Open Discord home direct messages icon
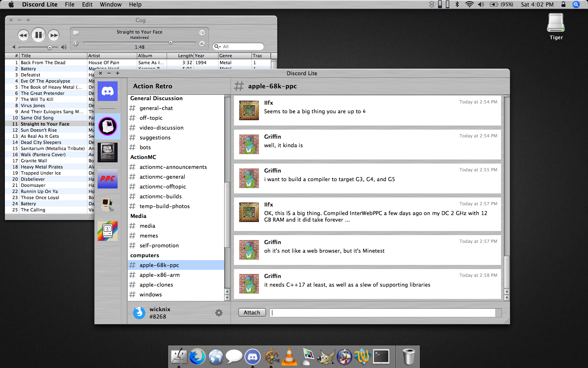The image size is (588, 368). point(107,91)
